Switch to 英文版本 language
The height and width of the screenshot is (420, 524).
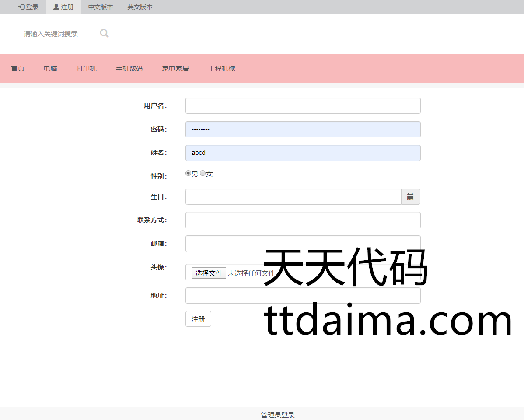point(140,7)
